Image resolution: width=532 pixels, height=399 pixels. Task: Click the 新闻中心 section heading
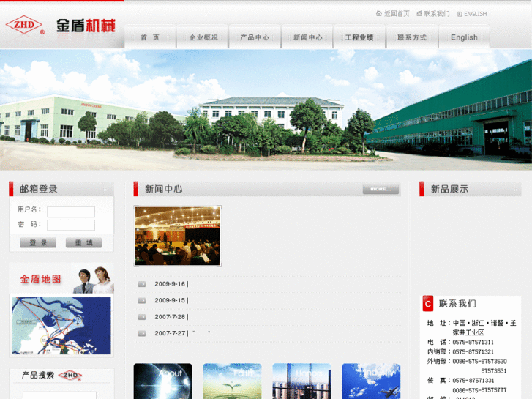(163, 189)
